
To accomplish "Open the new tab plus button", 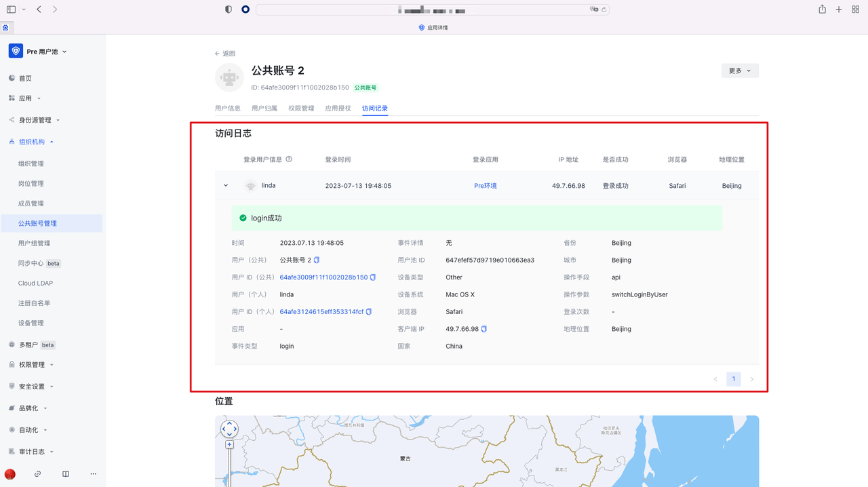I will coord(839,9).
